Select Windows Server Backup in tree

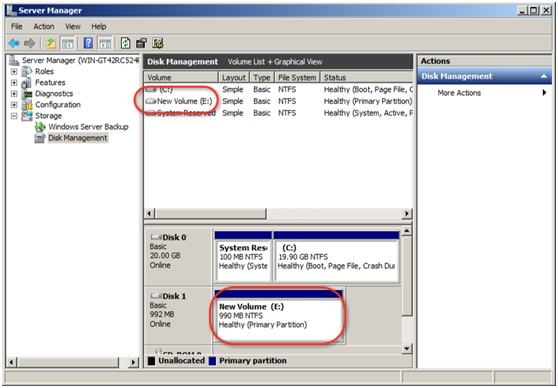[x=88, y=127]
